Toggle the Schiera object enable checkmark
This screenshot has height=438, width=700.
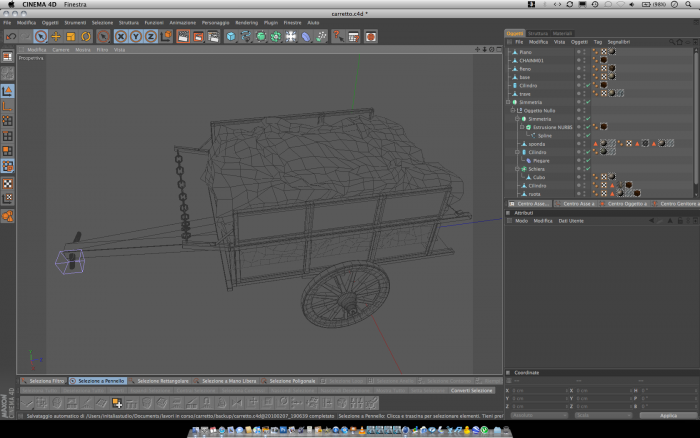(x=588, y=169)
